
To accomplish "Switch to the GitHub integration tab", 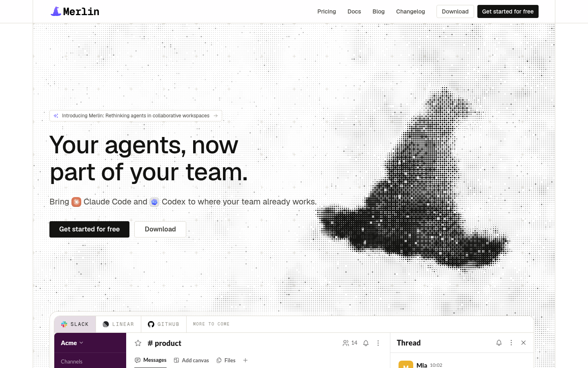I will tap(164, 324).
